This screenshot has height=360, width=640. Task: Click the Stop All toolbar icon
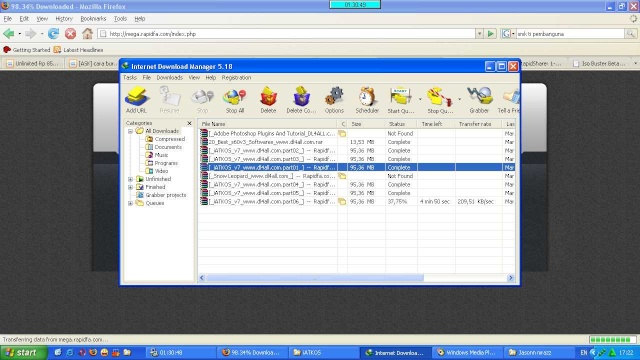[235, 100]
